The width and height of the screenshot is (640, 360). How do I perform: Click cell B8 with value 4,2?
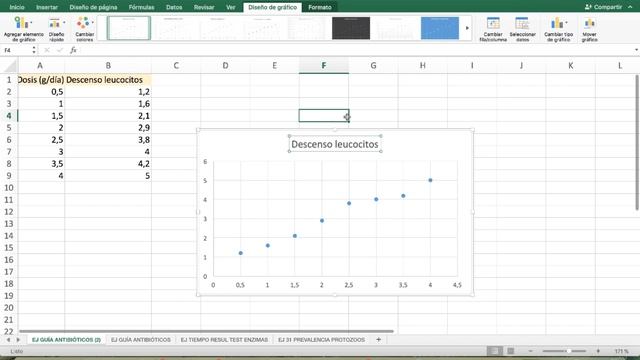(x=108, y=164)
